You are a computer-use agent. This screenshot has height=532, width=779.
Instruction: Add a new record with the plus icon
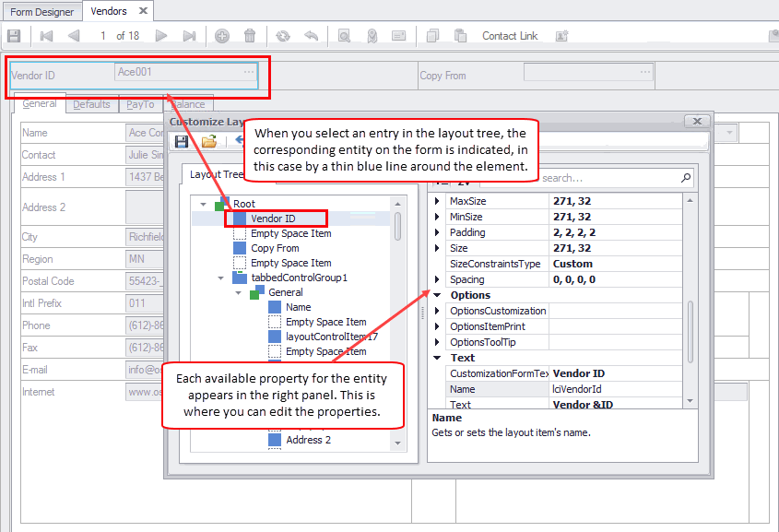222,36
